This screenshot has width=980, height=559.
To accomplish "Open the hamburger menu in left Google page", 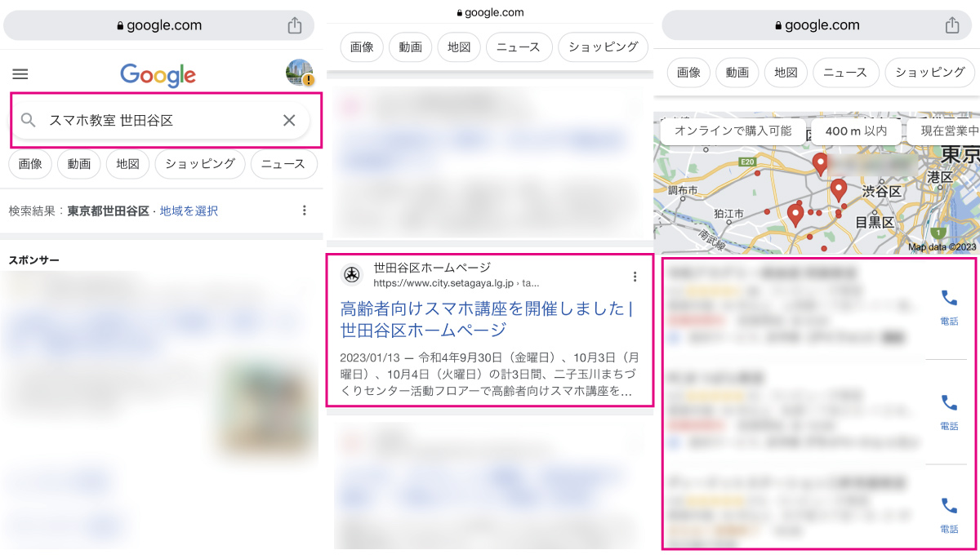I will pyautogui.click(x=20, y=74).
